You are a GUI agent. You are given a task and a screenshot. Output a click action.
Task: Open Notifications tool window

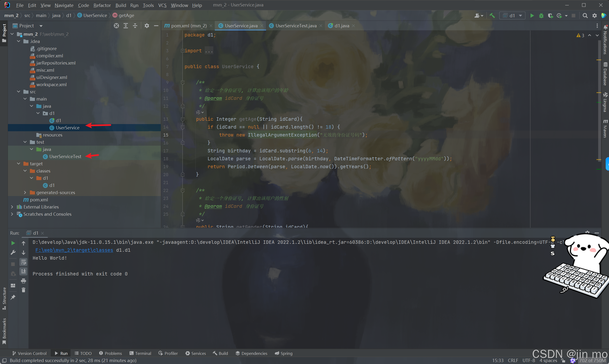[605, 40]
